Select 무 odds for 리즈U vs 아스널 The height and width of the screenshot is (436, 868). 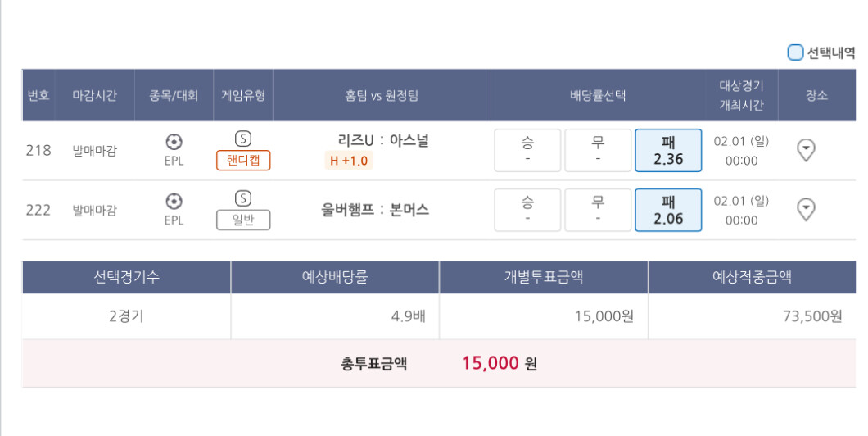pyautogui.click(x=598, y=150)
